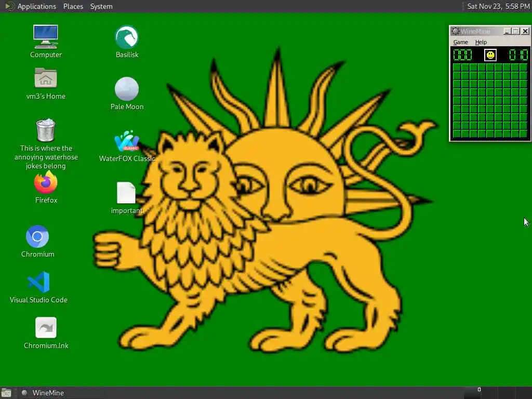Maximize the WineMine window

[516, 31]
